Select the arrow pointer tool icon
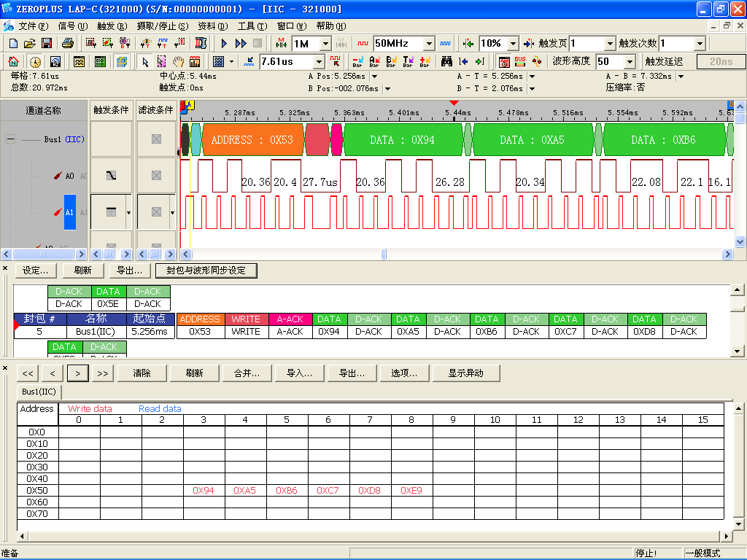Screen dimensions: 747x560 coord(145,62)
